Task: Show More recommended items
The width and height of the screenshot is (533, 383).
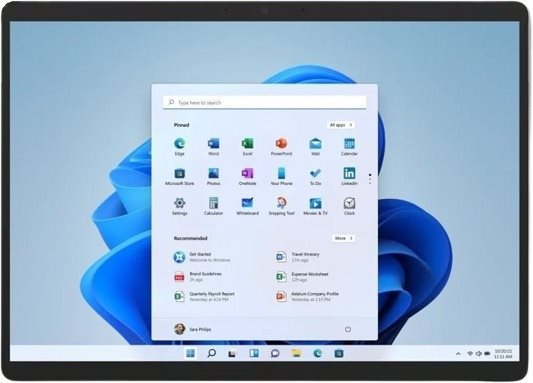Action: point(344,238)
